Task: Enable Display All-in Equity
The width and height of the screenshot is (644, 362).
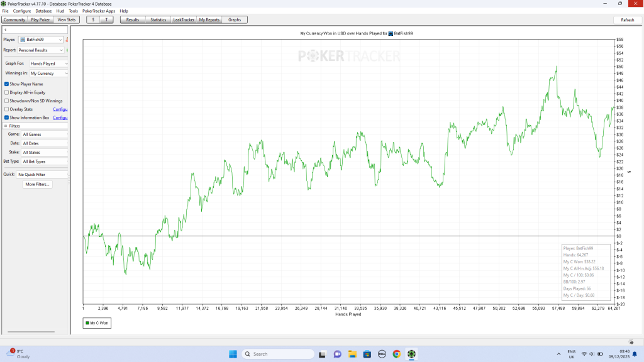Action: (7, 92)
